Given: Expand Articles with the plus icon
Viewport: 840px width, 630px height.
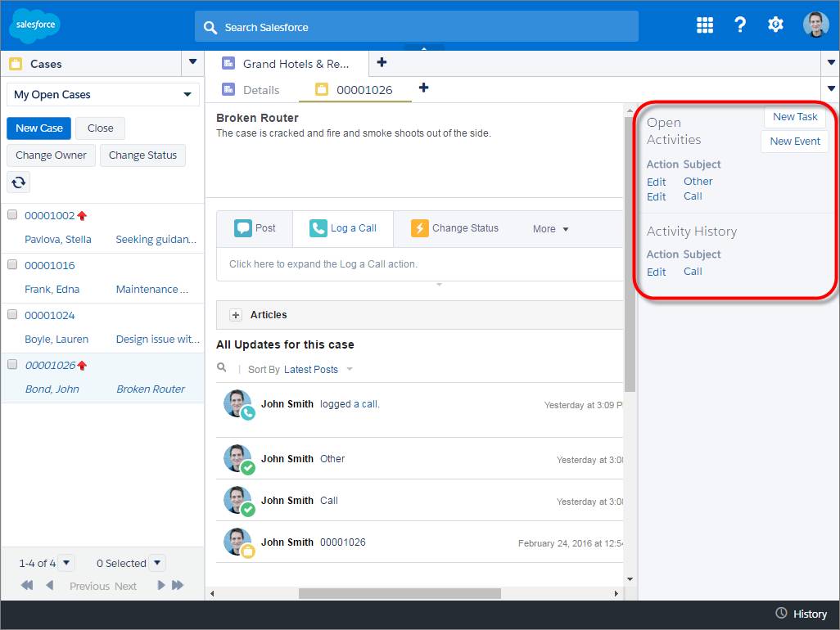Looking at the screenshot, I should click(236, 315).
